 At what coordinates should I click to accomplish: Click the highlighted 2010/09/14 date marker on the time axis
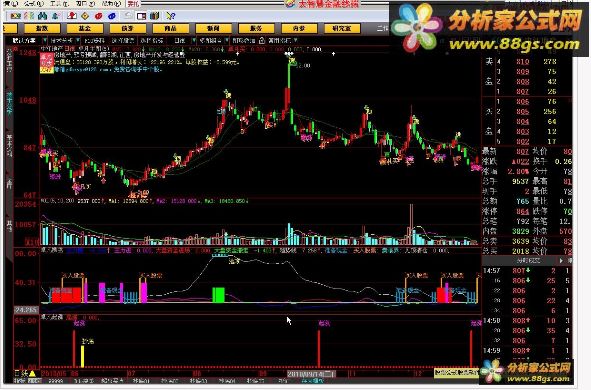coord(311,374)
